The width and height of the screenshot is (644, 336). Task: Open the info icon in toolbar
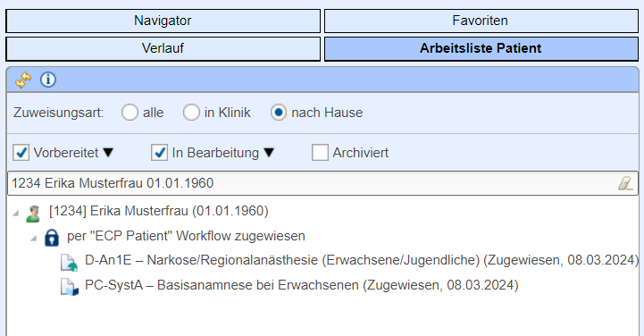(48, 80)
